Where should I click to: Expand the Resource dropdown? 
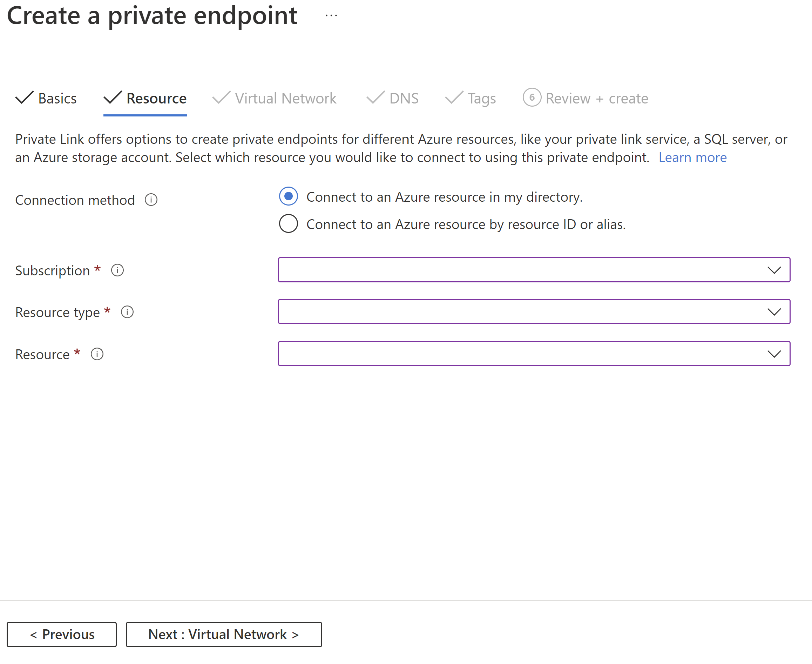(x=774, y=354)
